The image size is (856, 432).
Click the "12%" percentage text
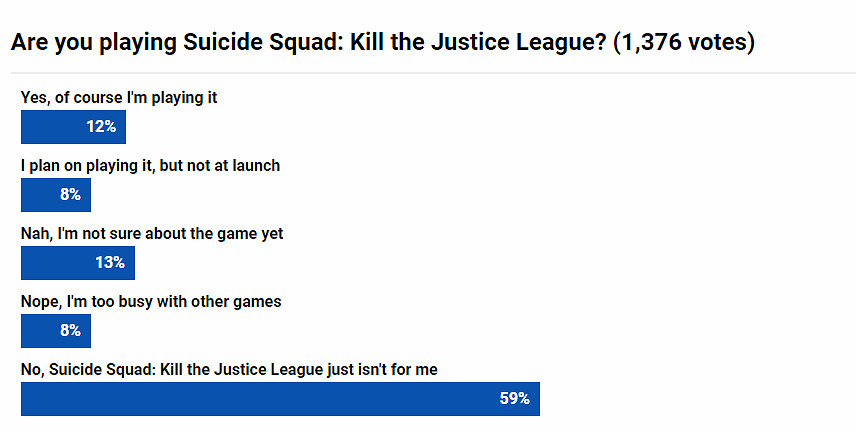(x=101, y=127)
